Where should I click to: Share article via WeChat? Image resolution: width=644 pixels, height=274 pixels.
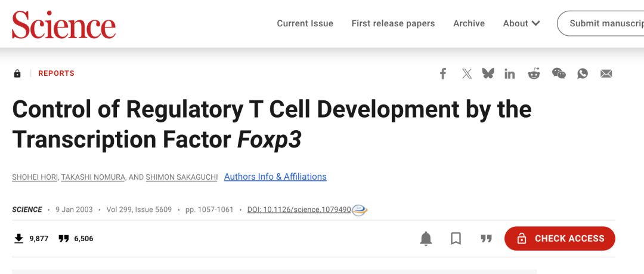pos(559,73)
